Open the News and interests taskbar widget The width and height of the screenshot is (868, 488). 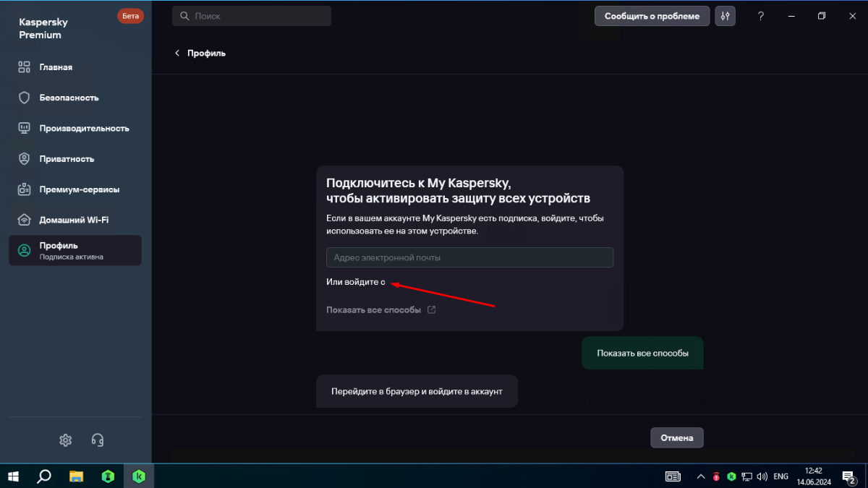tap(673, 476)
